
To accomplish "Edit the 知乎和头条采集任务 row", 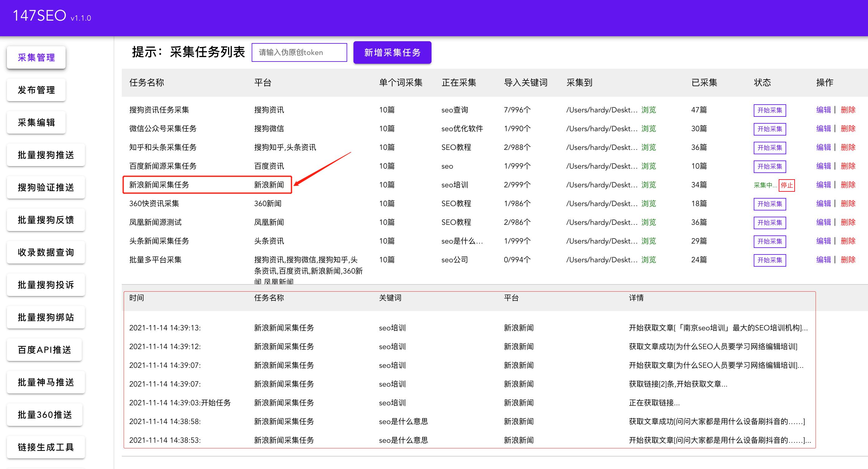I will click(824, 147).
